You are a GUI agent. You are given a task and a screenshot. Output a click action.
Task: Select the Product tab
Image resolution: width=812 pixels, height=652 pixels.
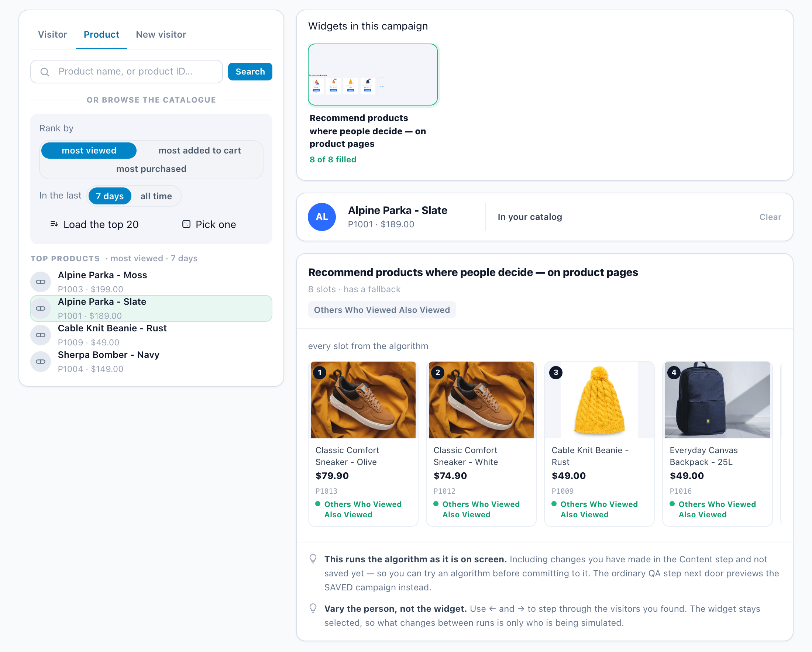tap(101, 34)
